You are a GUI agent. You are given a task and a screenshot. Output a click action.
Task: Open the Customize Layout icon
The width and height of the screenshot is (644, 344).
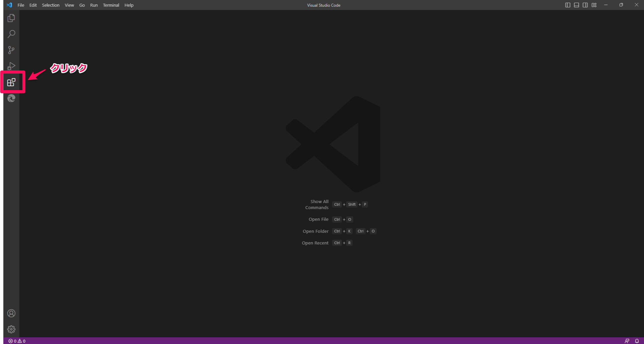tap(594, 5)
